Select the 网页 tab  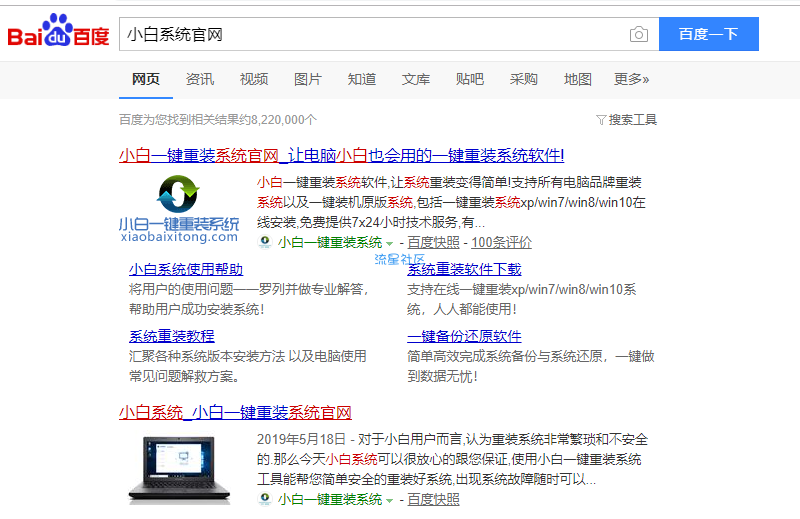point(146,79)
